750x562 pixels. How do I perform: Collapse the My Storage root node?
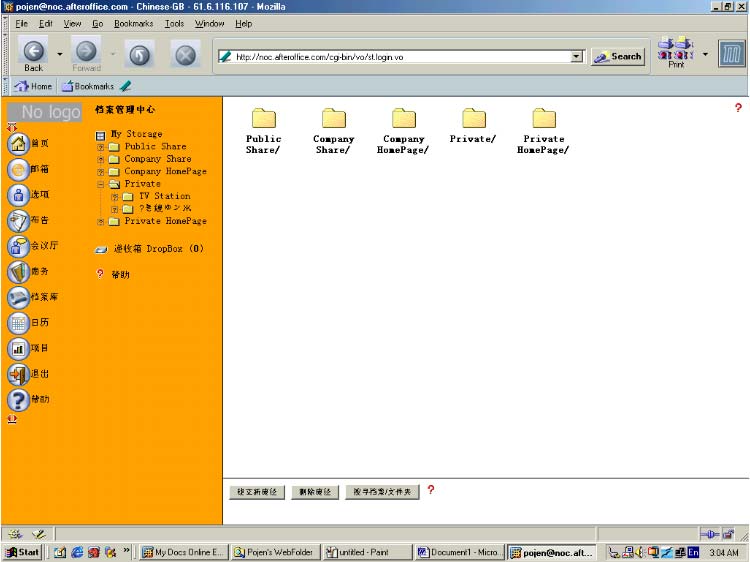[x=100, y=136]
